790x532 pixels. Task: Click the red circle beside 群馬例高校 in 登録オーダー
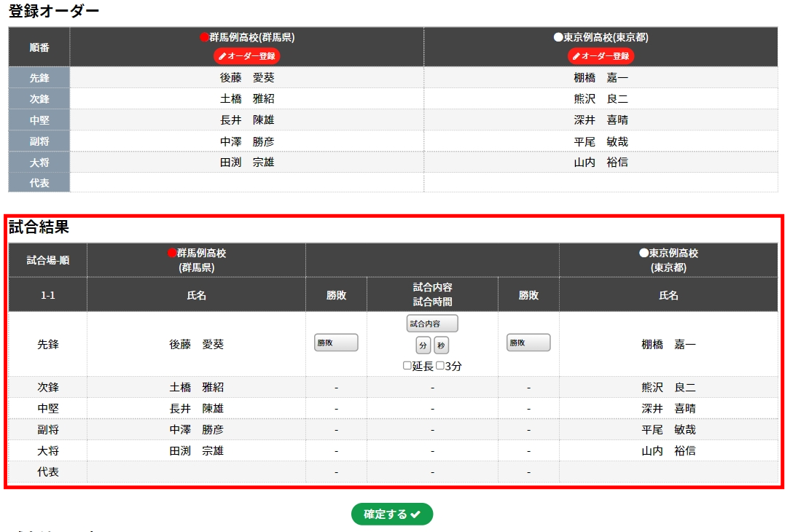tap(204, 38)
